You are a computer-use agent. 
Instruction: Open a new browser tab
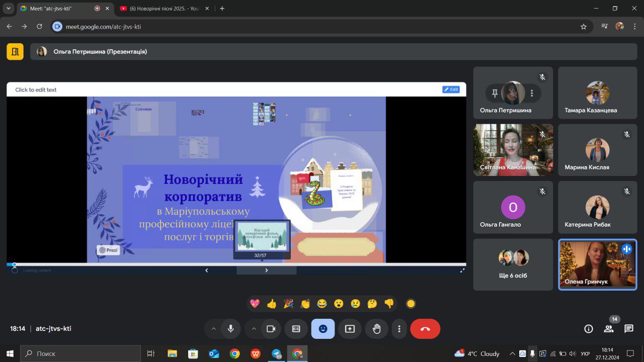pyautogui.click(x=222, y=9)
